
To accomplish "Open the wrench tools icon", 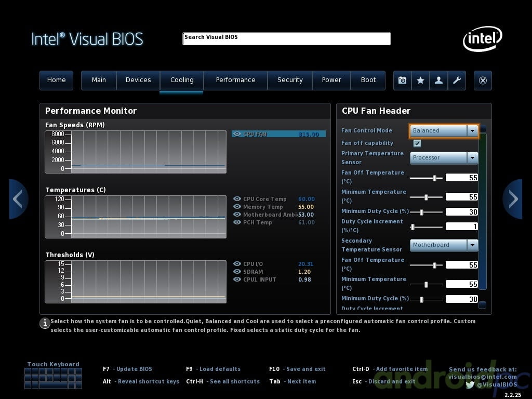I will pyautogui.click(x=457, y=81).
